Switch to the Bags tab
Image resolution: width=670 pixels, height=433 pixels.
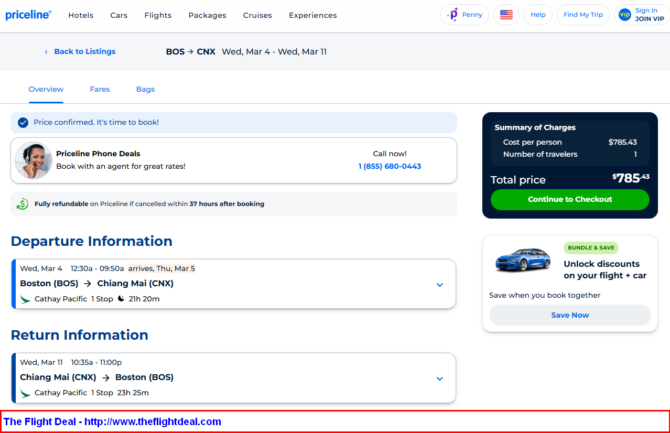pyautogui.click(x=145, y=89)
